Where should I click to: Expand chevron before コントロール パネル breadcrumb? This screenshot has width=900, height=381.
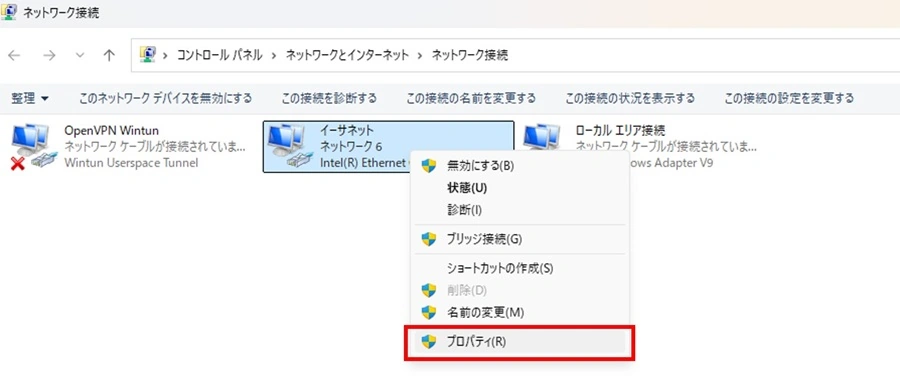(166, 56)
